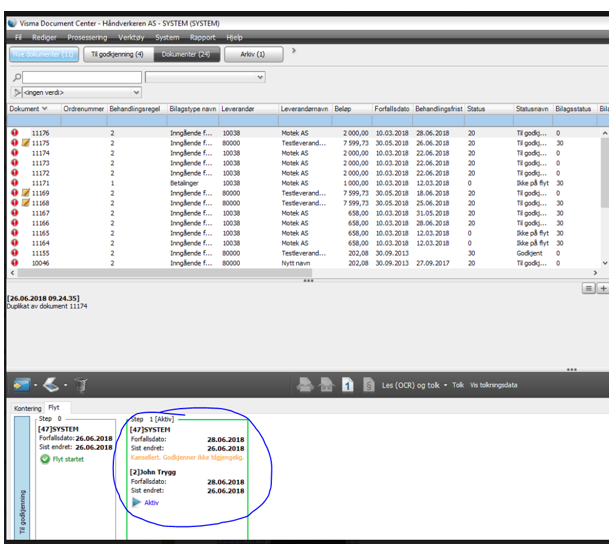This screenshot has height=546, width=614.
Task: Click the note icon on row 11169
Action: tap(25, 193)
